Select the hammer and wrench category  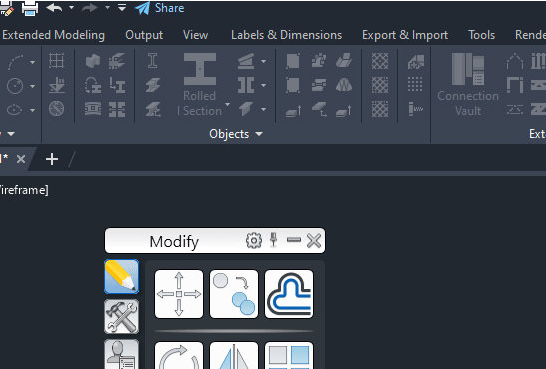tap(122, 316)
